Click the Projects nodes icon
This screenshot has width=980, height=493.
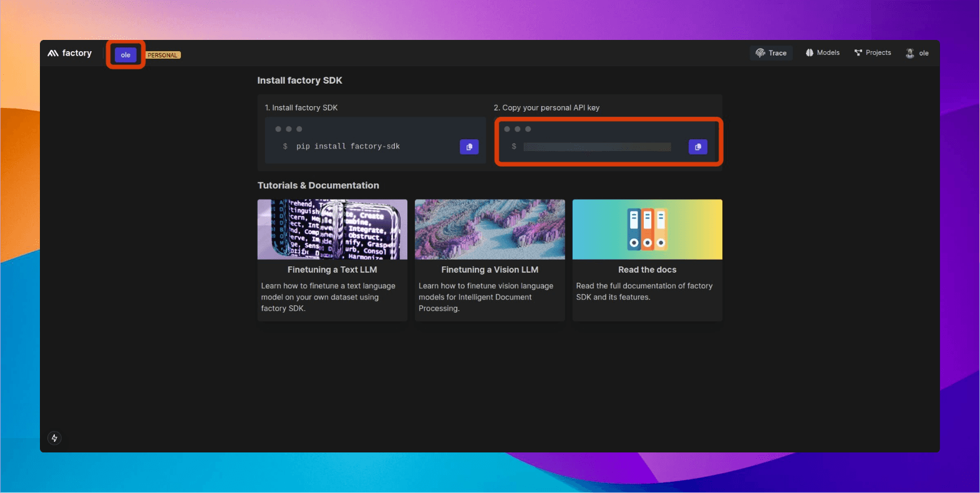(x=858, y=53)
